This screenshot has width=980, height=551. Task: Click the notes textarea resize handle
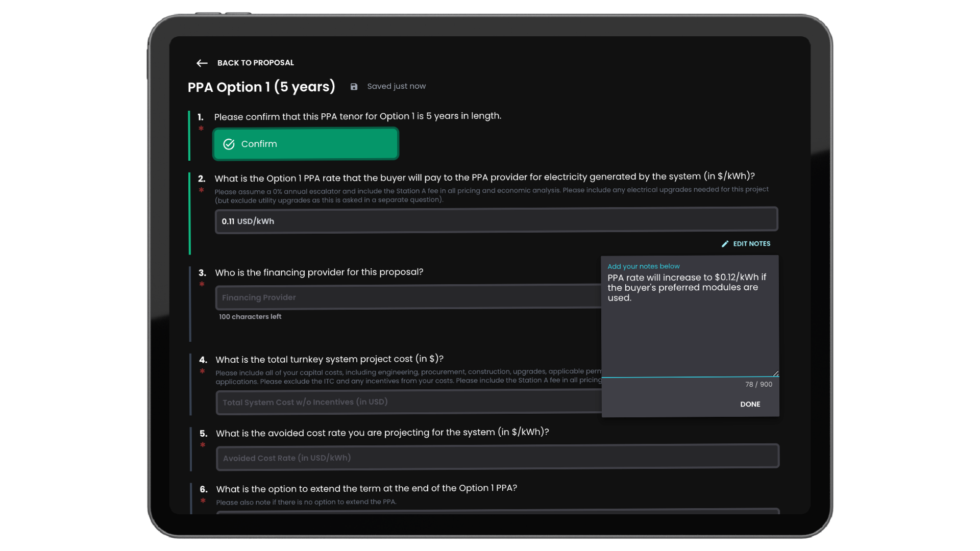click(x=775, y=373)
